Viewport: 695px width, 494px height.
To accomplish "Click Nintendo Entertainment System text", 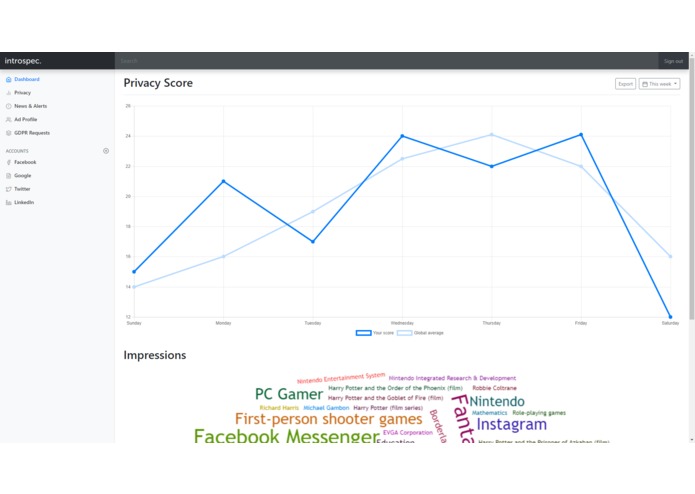I will 341,378.
